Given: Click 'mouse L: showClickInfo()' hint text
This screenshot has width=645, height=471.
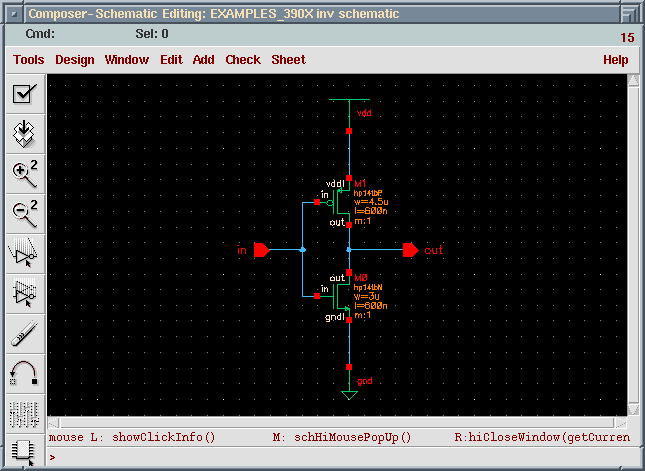Looking at the screenshot, I should 132,437.
